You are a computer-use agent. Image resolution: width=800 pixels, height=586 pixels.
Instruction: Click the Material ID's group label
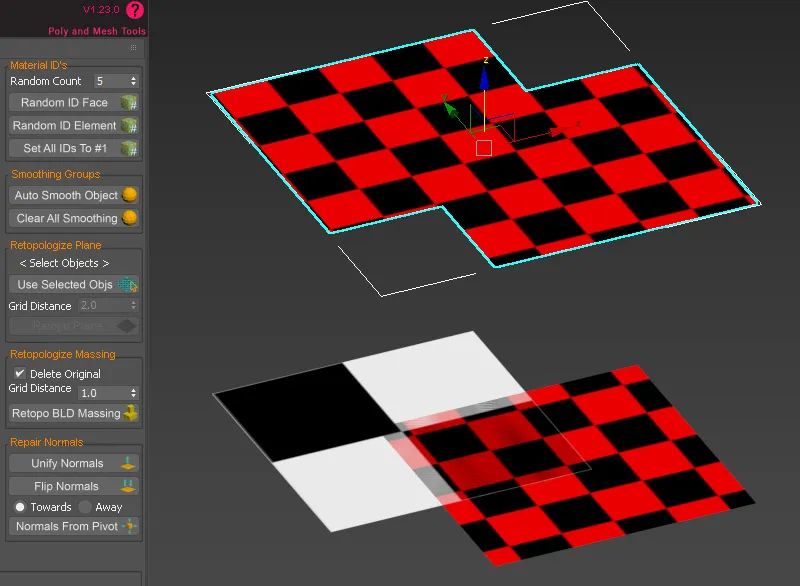39,65
